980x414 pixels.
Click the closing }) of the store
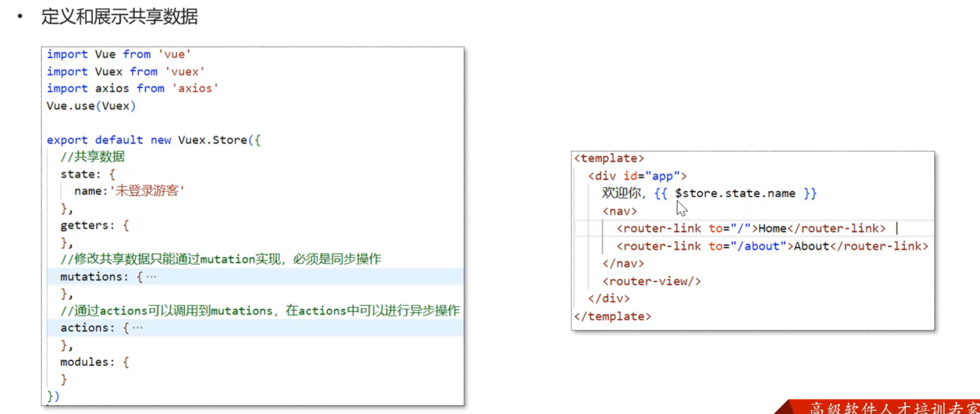(53, 396)
